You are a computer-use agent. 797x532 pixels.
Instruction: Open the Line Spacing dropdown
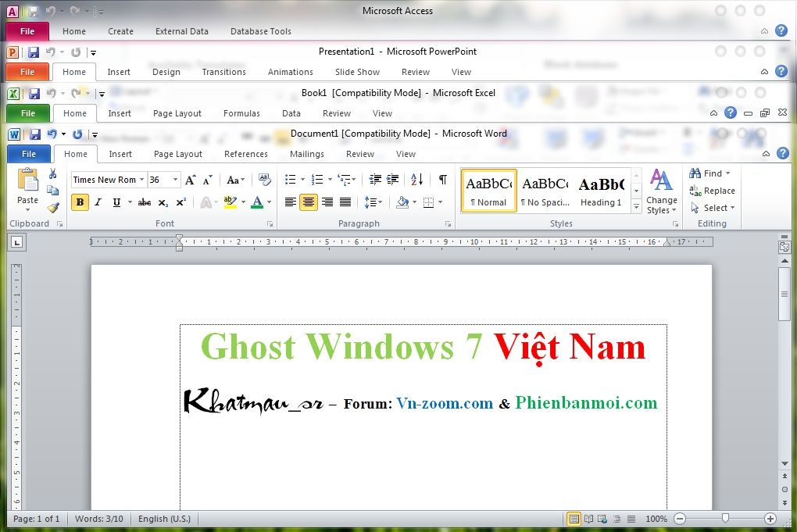(x=373, y=202)
